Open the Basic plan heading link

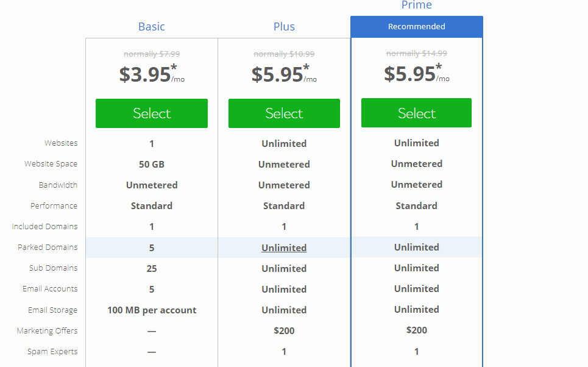coord(152,27)
